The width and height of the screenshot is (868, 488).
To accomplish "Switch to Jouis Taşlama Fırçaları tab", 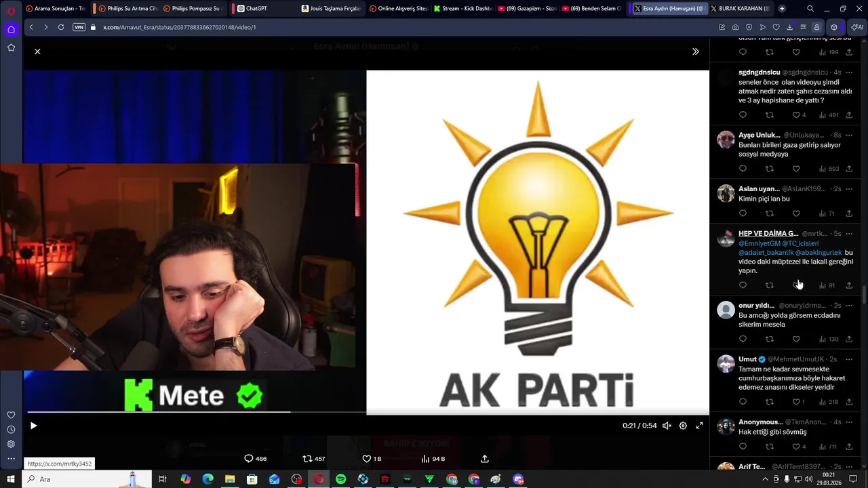I will [330, 9].
